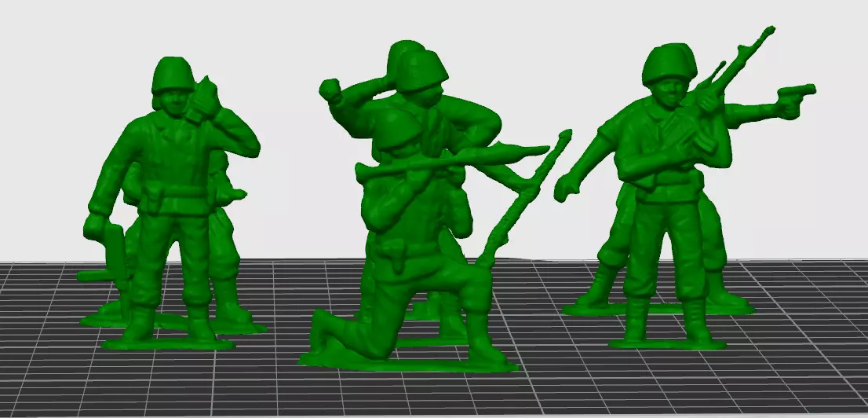
Task: Click the helmet of the radio soldier
Action: 173,74
